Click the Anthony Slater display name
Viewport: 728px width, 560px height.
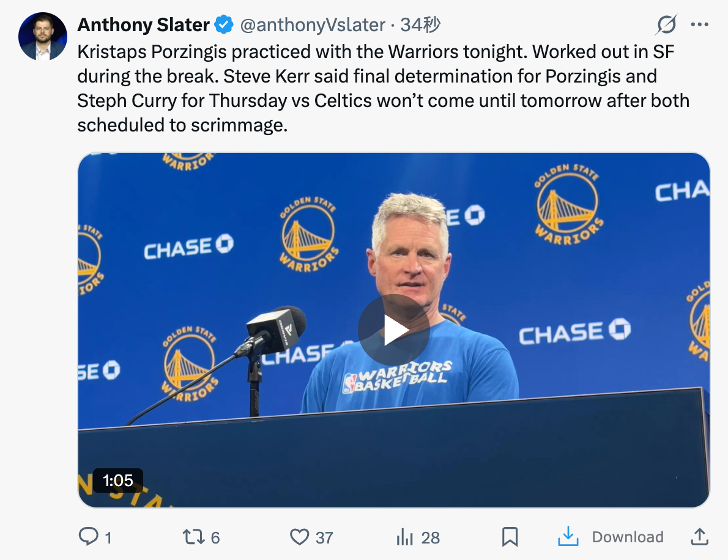click(x=144, y=25)
